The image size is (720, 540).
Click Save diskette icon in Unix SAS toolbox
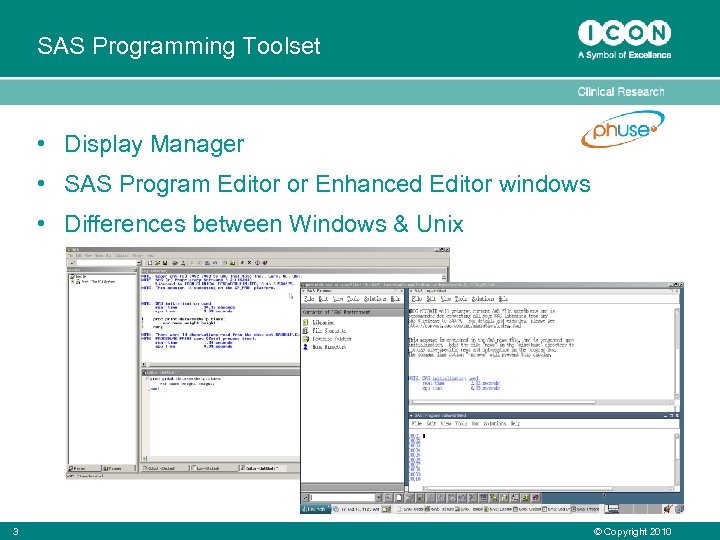coord(420,498)
